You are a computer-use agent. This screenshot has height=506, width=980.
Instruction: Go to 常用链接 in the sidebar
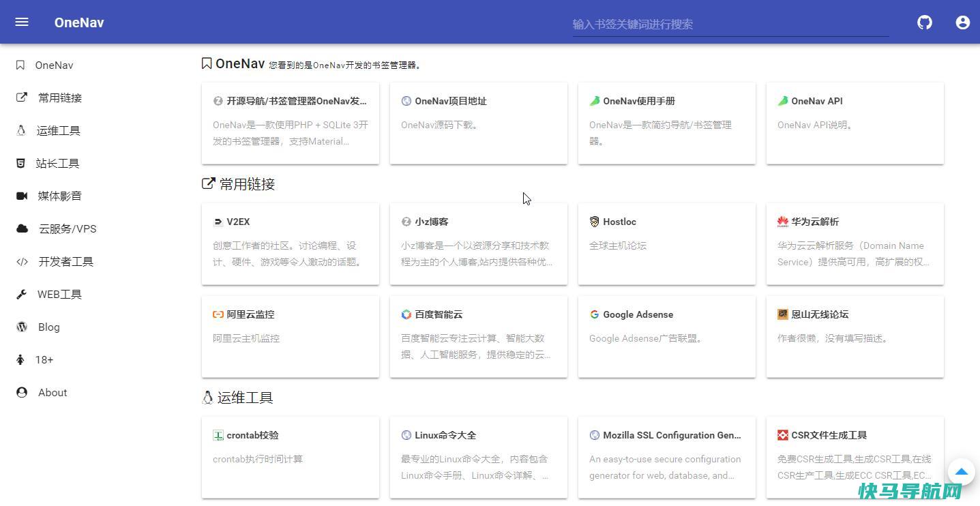click(60, 98)
